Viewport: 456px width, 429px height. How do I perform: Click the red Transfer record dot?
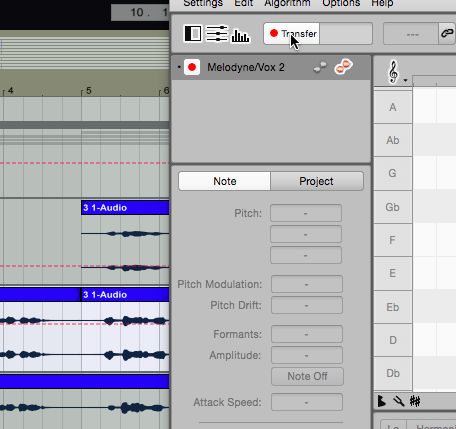click(x=274, y=33)
